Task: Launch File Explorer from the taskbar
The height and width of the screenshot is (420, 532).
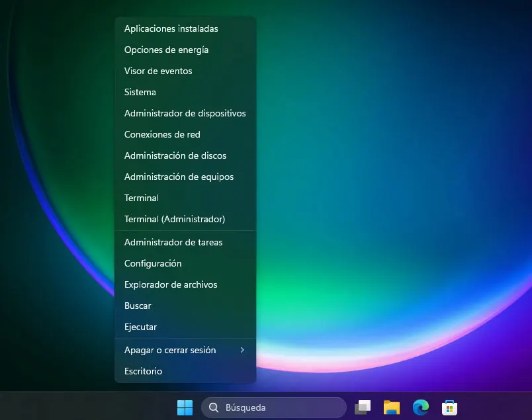Action: tap(392, 407)
